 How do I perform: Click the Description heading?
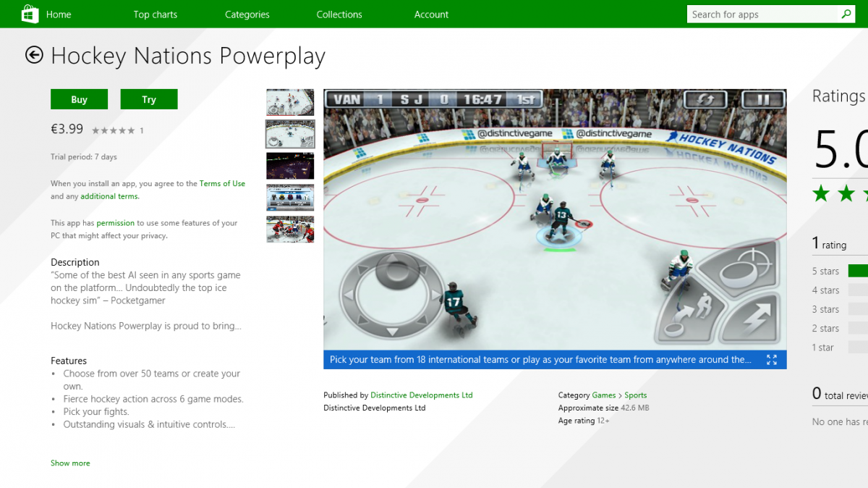(75, 262)
